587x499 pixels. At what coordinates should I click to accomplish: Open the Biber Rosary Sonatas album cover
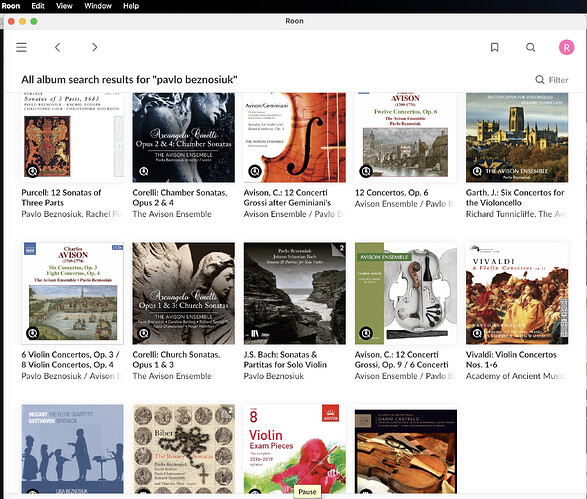pyautogui.click(x=183, y=448)
